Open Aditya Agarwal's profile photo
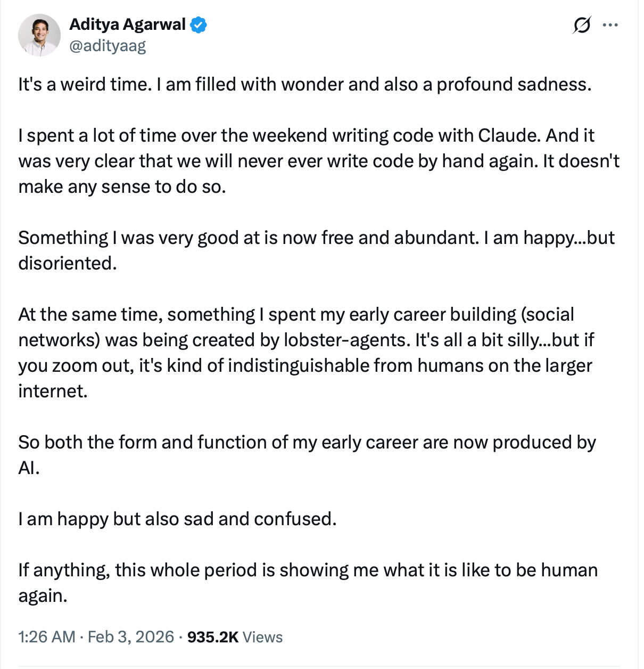This screenshot has width=644, height=669. pos(39,35)
